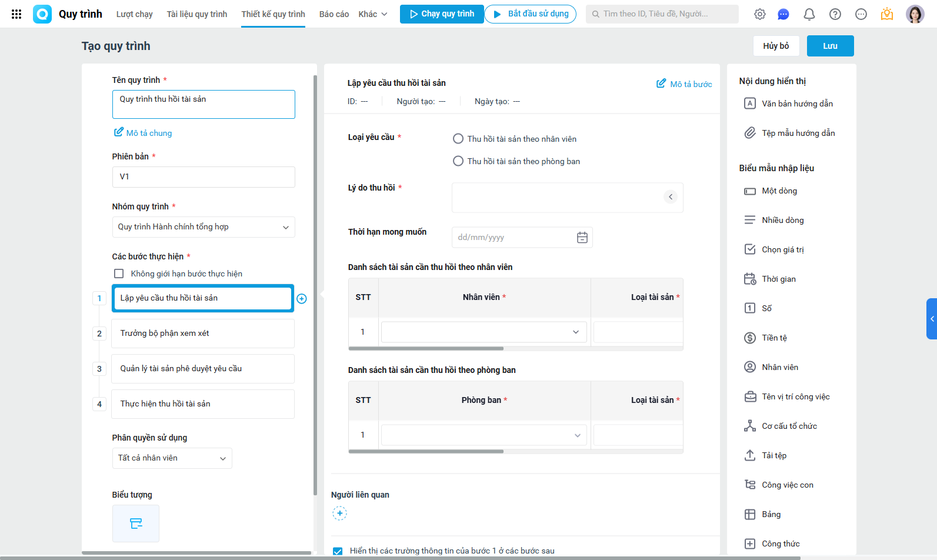Image resolution: width=937 pixels, height=560 pixels.
Task: Click phòng ban table horizontal scrollbar
Action: coord(426,451)
